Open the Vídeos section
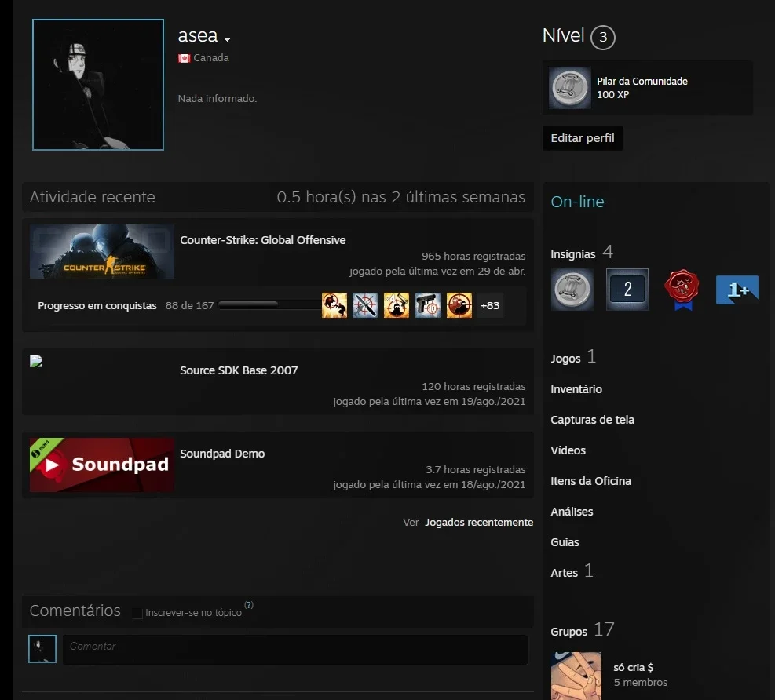This screenshot has height=700, width=775. click(568, 450)
